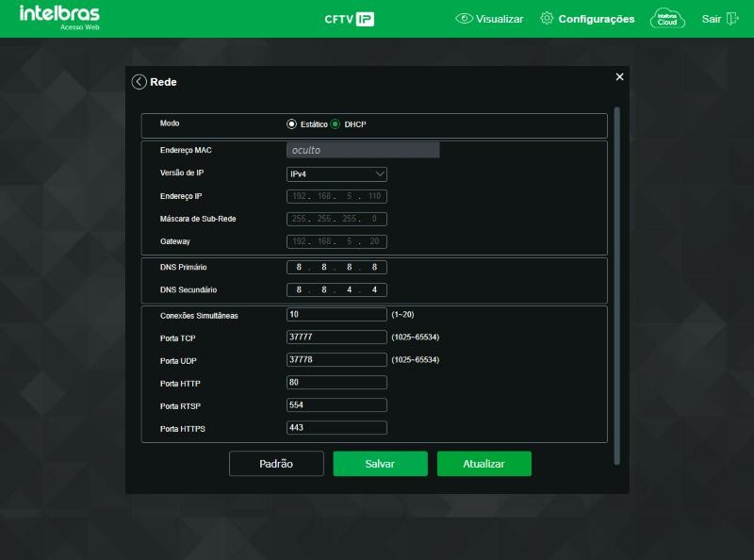Click the Atualizar button
This screenshot has height=560, width=754.
coord(484,464)
